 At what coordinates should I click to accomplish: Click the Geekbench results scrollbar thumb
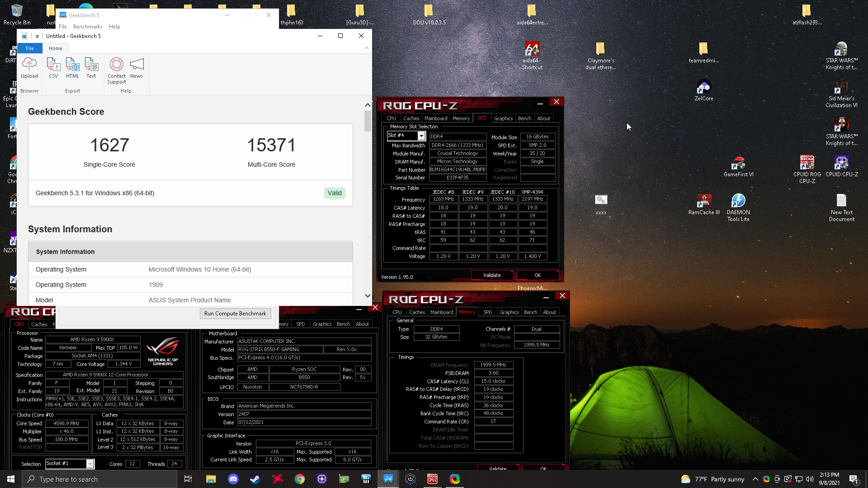[x=368, y=121]
